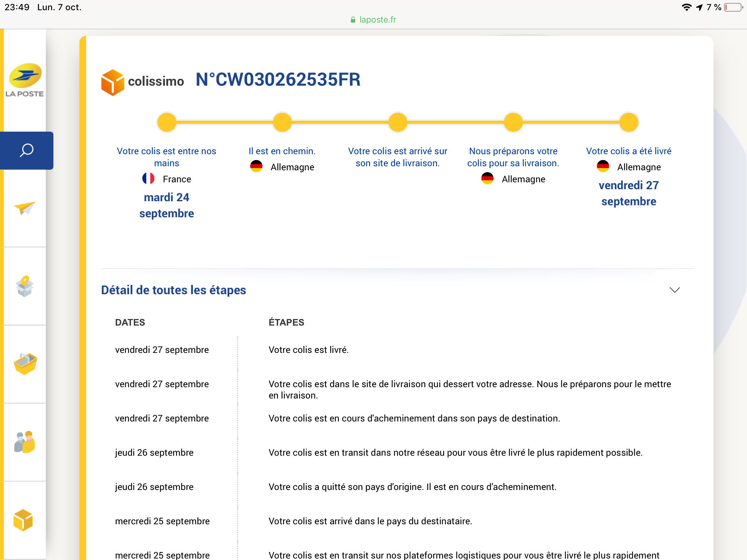
Task: Click the yellow progress line between first dots
Action: [224, 122]
